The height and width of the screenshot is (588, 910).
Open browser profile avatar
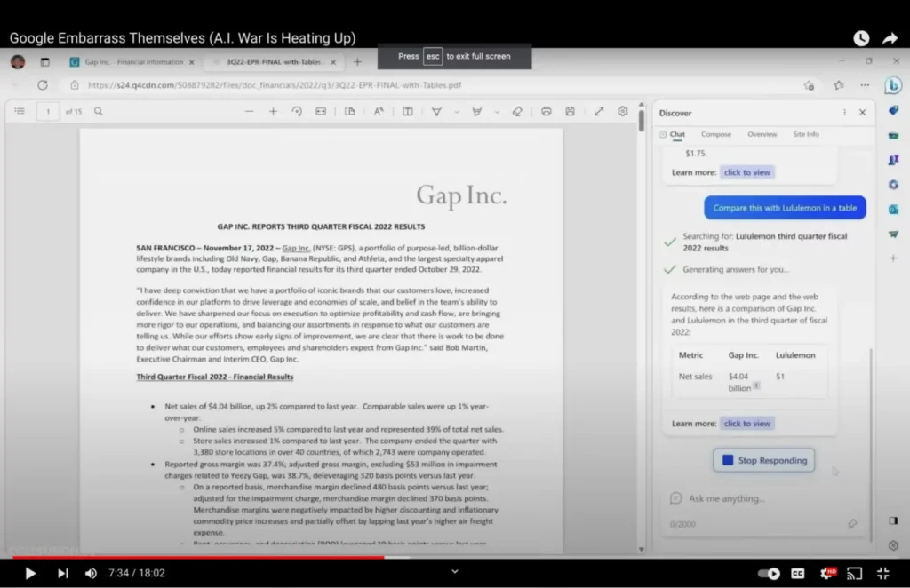[x=18, y=62]
